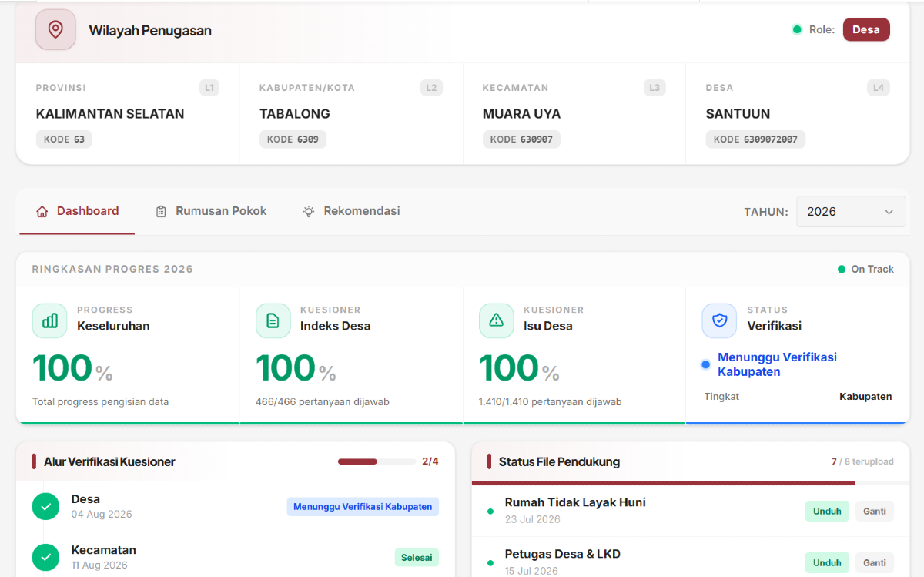
Task: Click the KODE 630907 chip
Action: [x=521, y=139]
